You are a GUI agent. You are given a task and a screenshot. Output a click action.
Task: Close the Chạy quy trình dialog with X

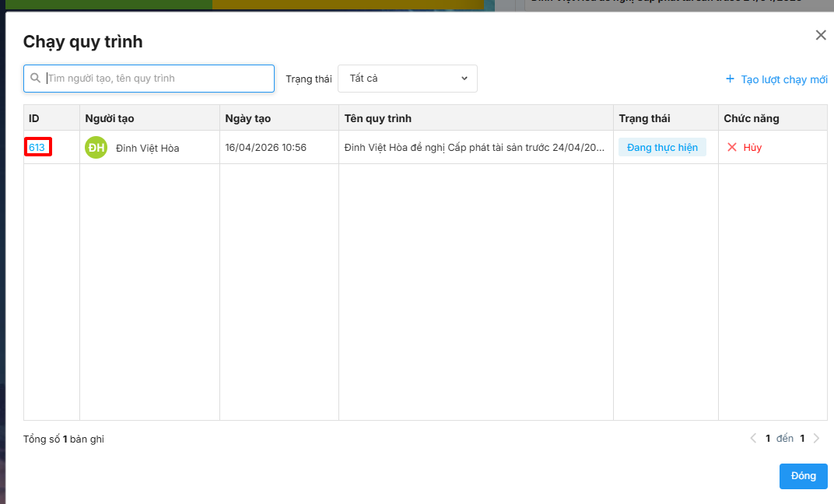click(820, 35)
